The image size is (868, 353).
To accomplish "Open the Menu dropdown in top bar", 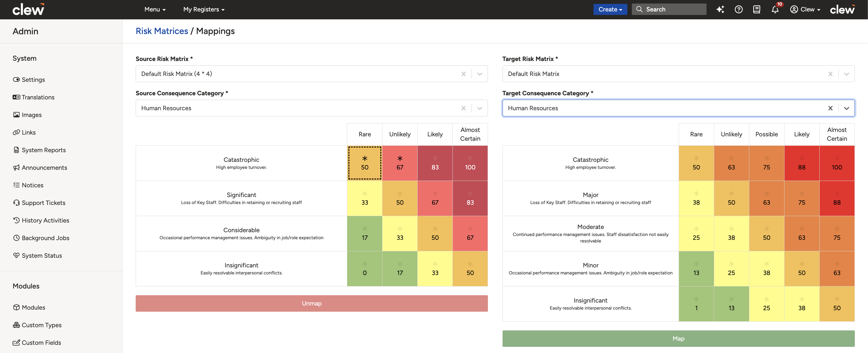I will coord(155,9).
